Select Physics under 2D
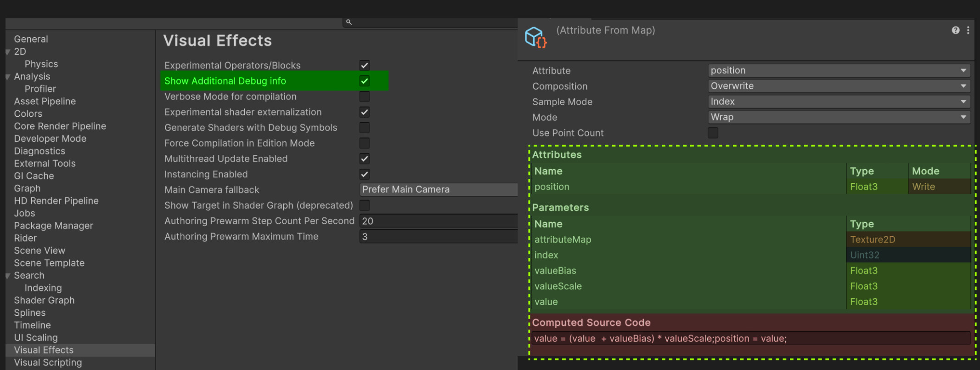This screenshot has width=980, height=370. pos(41,64)
